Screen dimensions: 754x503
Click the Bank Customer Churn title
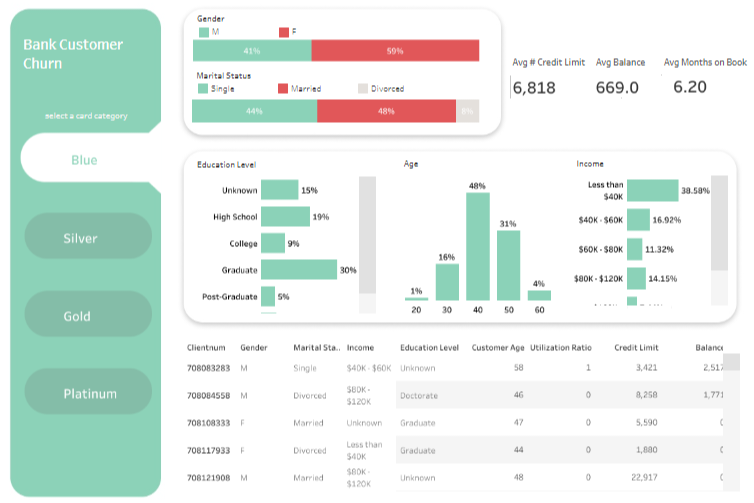click(x=73, y=54)
